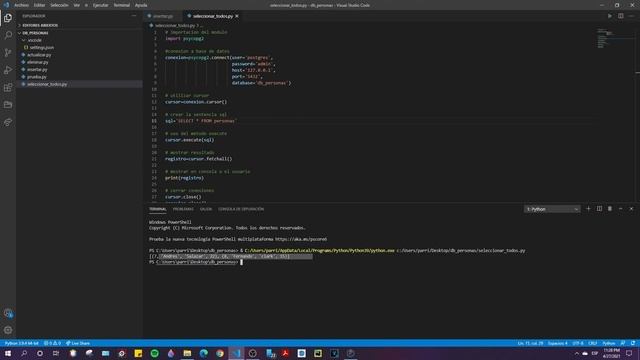
Task: Split the terminal panel
Action: pyautogui.click(x=599, y=209)
